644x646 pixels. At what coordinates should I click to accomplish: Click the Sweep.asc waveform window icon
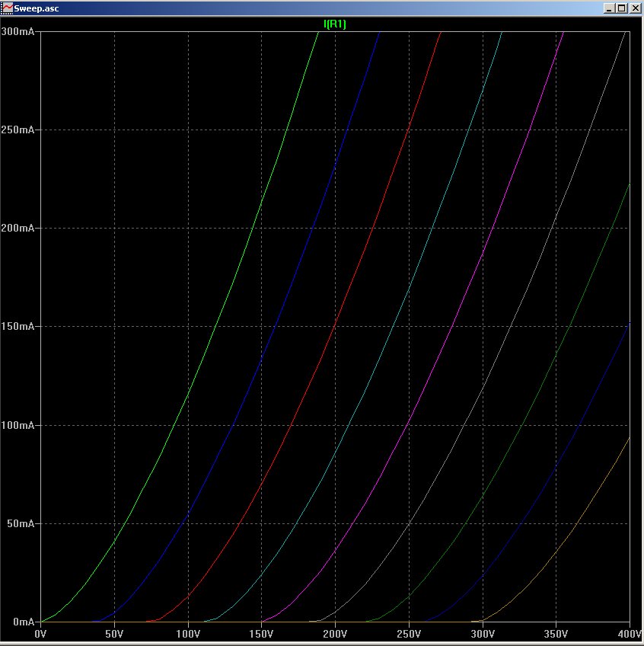(7, 8)
